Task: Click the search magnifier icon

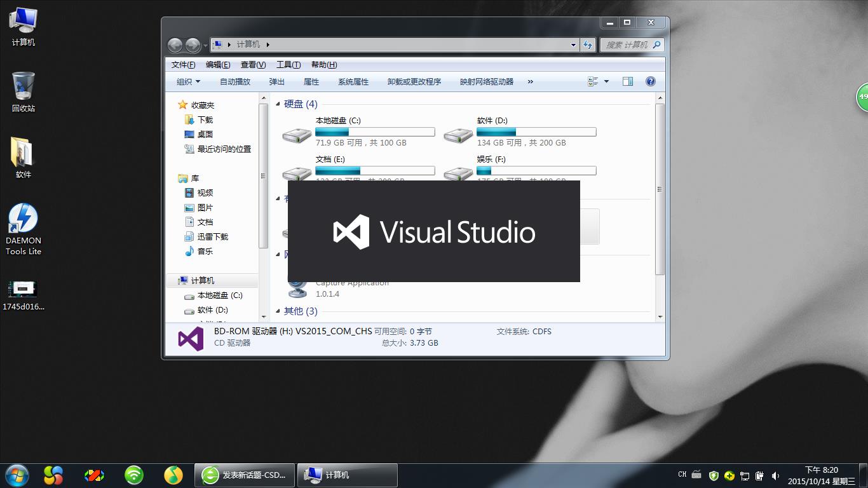Action: pos(657,44)
